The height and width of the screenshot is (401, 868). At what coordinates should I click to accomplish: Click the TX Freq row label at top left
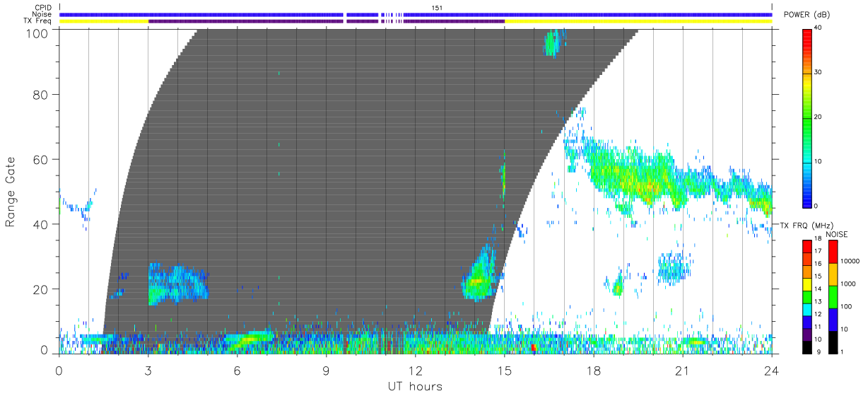point(38,21)
